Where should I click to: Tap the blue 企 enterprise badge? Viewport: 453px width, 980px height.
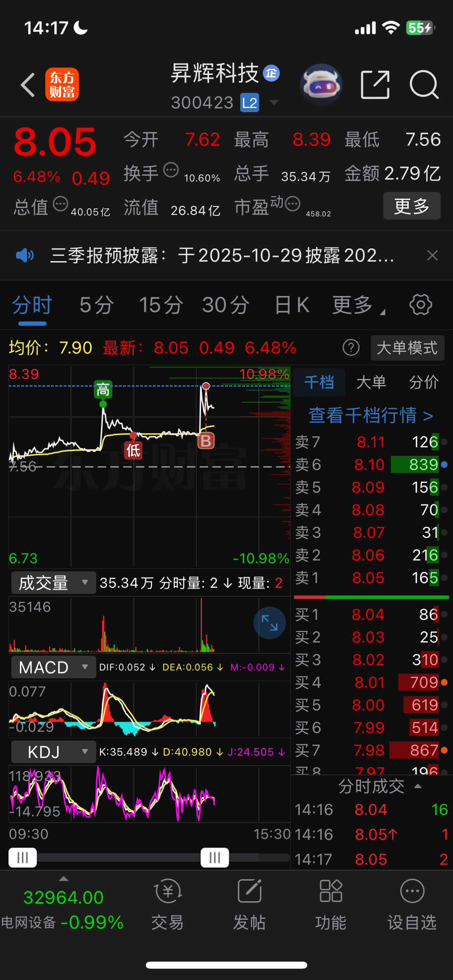pyautogui.click(x=271, y=73)
